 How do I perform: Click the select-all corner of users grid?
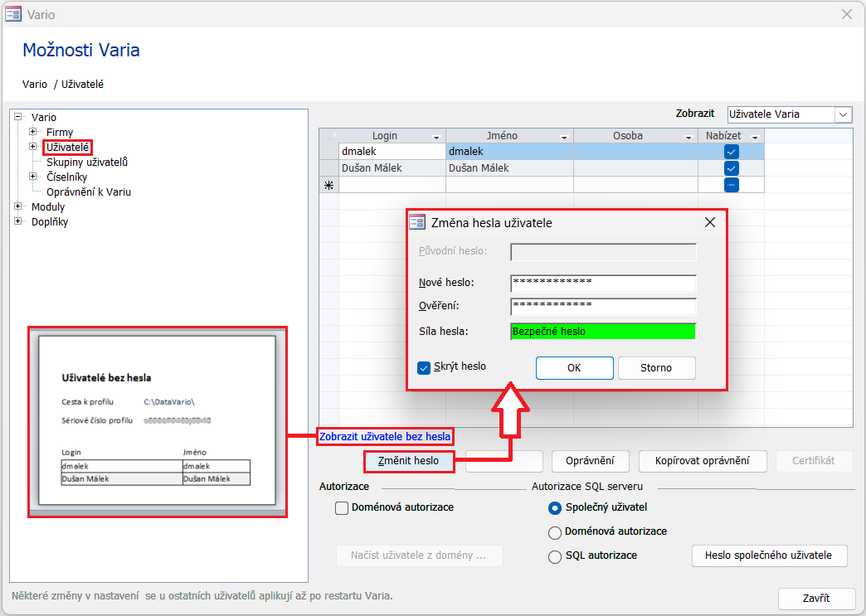pyautogui.click(x=328, y=136)
